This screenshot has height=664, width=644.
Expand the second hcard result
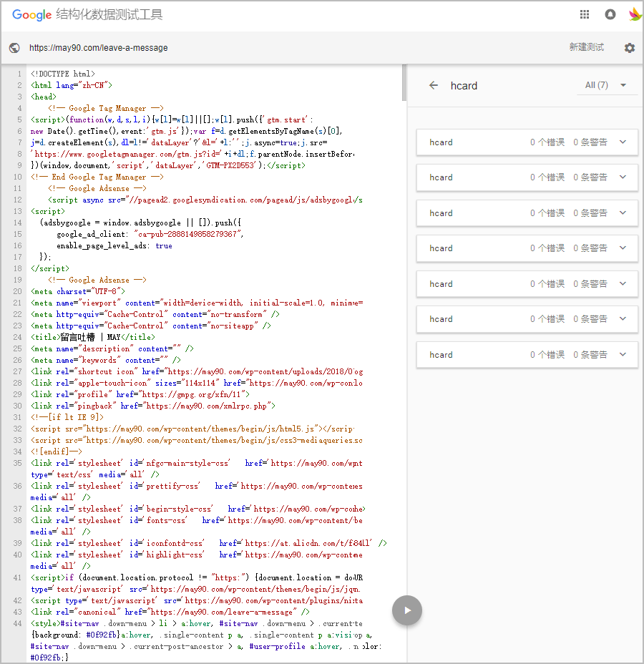point(623,177)
